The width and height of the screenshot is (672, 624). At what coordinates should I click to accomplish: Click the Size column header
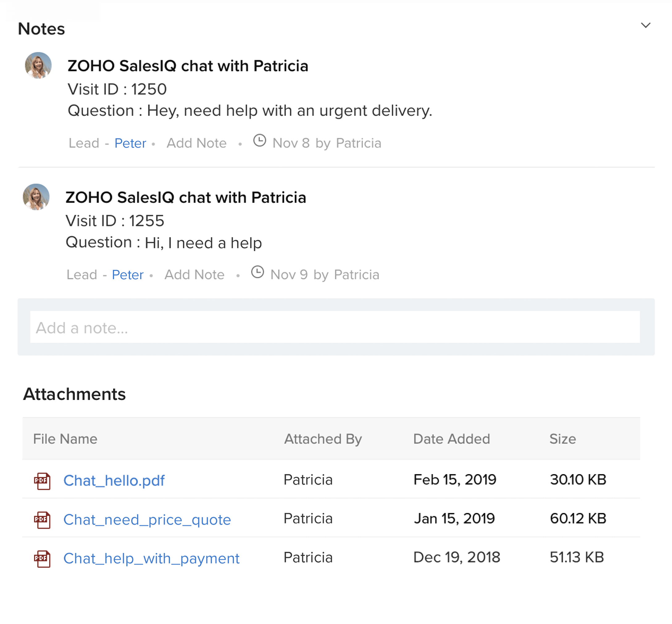[562, 439]
